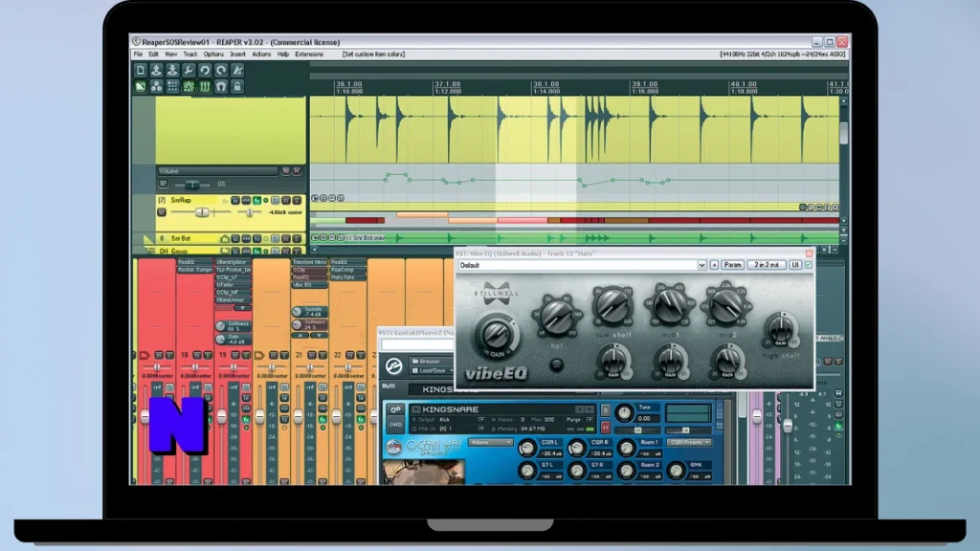Solo mixer channel 19
Image resolution: width=980 pixels, height=551 pixels.
pos(246,355)
